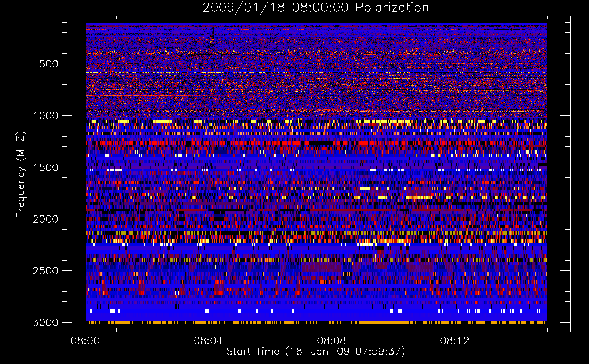
Task: Click the 08:00 time tick label
Action: click(x=85, y=341)
